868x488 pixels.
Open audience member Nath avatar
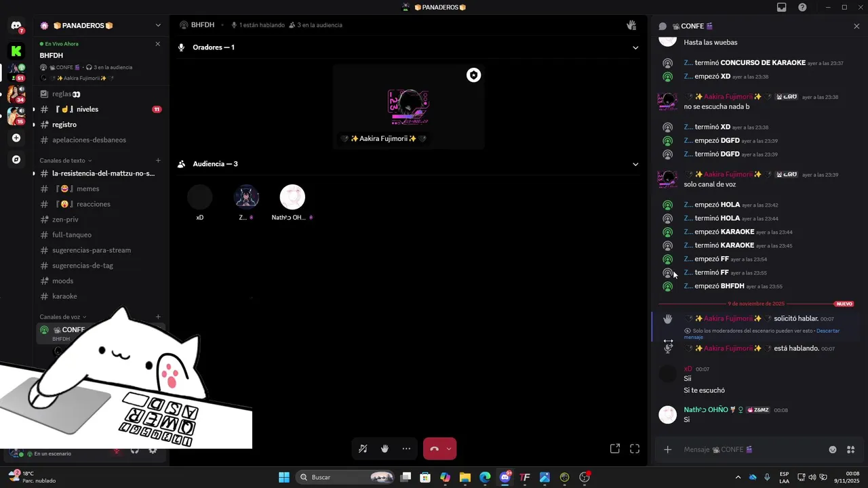[292, 197]
